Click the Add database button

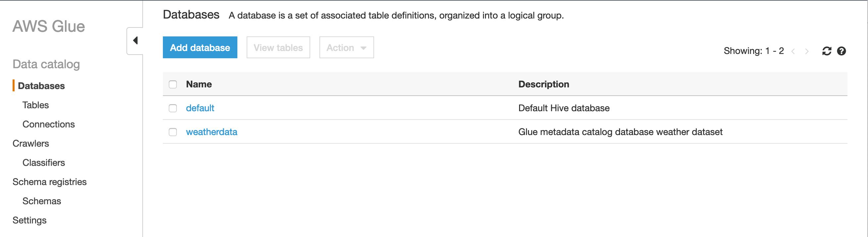[200, 48]
